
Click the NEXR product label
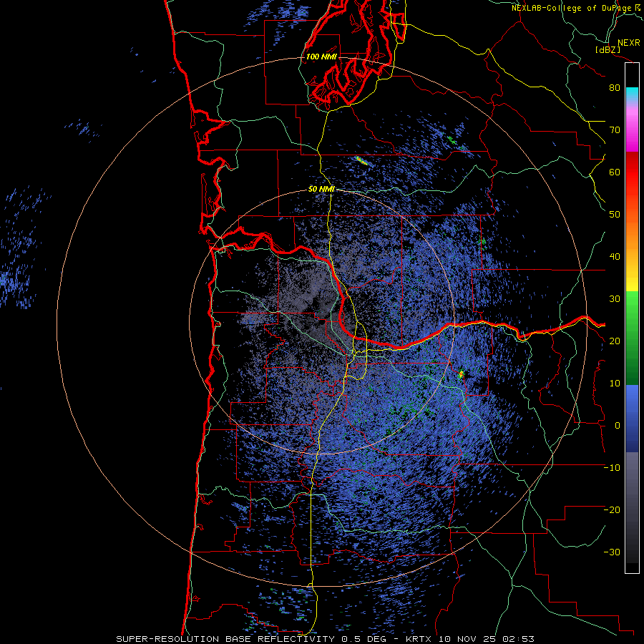click(629, 43)
